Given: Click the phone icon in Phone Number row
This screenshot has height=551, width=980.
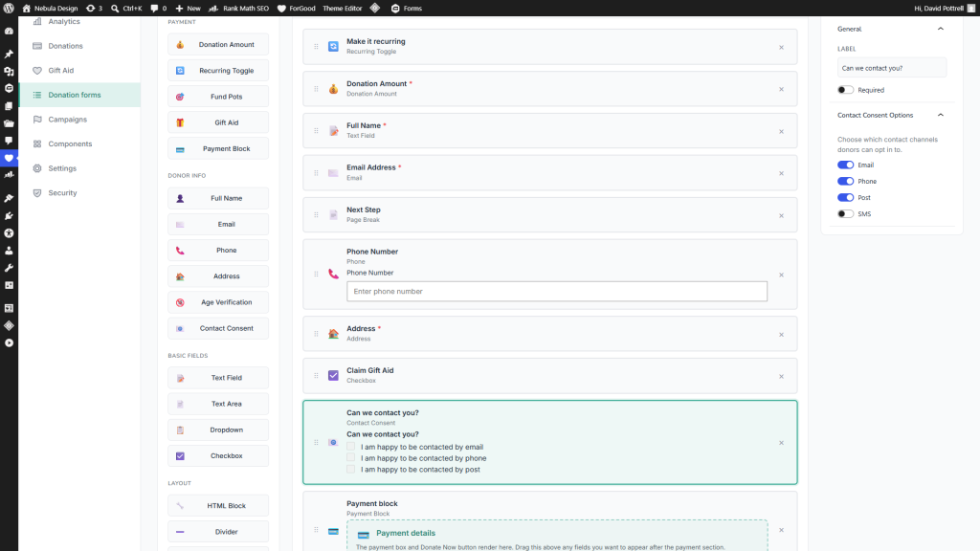Looking at the screenshot, I should 333,274.
